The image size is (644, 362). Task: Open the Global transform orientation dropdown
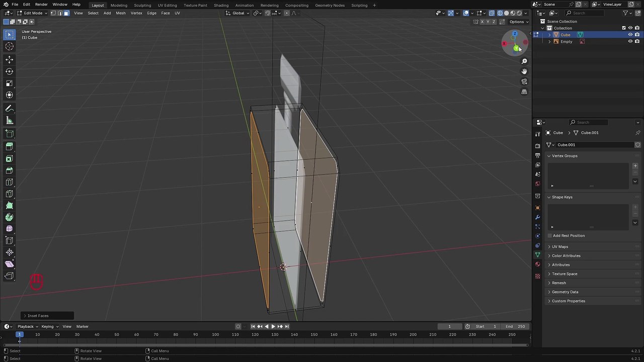pos(238,13)
